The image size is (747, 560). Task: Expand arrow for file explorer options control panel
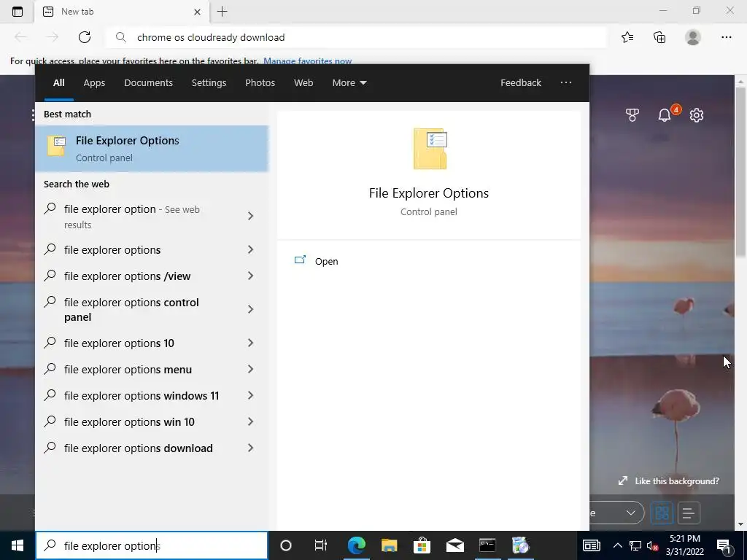point(251,309)
